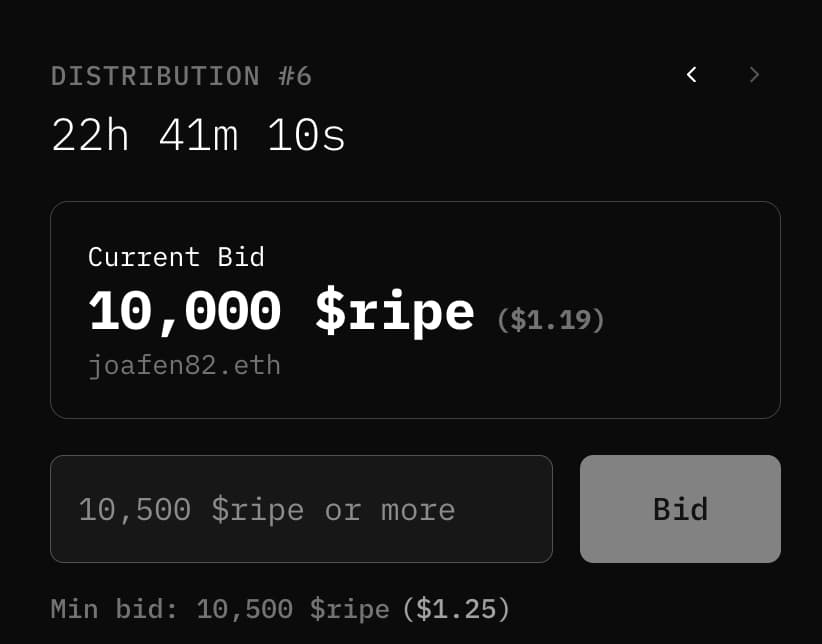Image resolution: width=822 pixels, height=644 pixels.
Task: Click the Current Bid label
Action: [176, 257]
